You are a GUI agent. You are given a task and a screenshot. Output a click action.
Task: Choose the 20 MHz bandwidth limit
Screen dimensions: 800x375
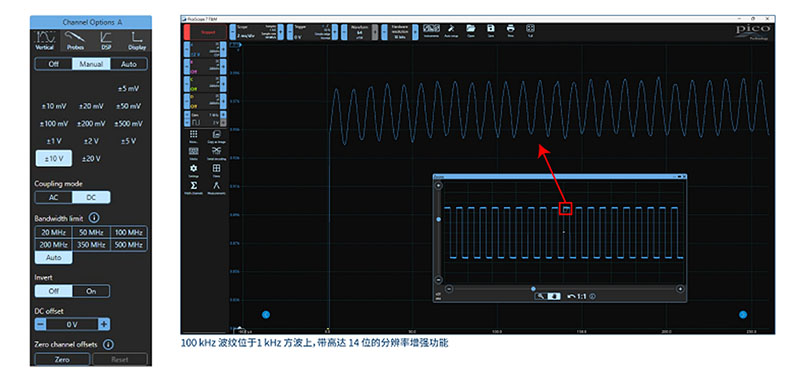(54, 233)
